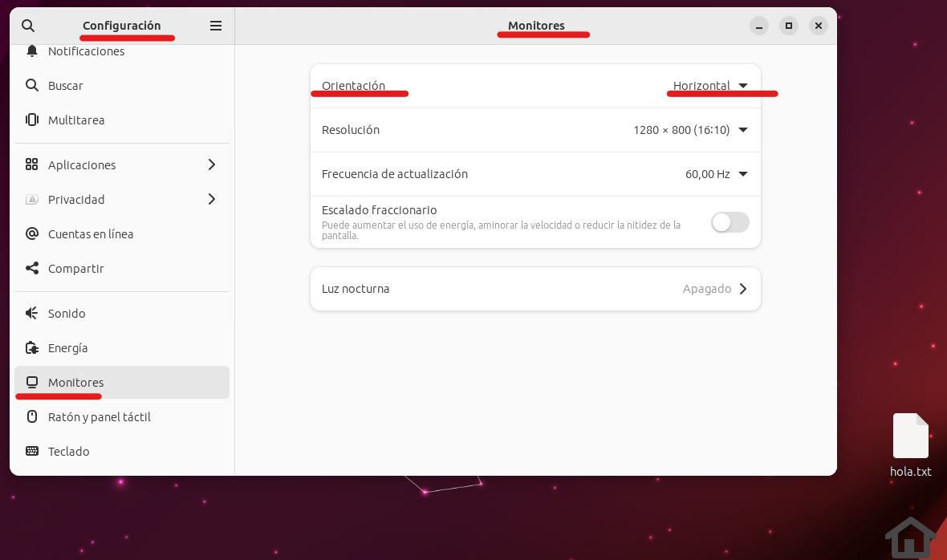Open Sonido via speaker icon
Viewport: 947px width, 560px height.
[32, 313]
